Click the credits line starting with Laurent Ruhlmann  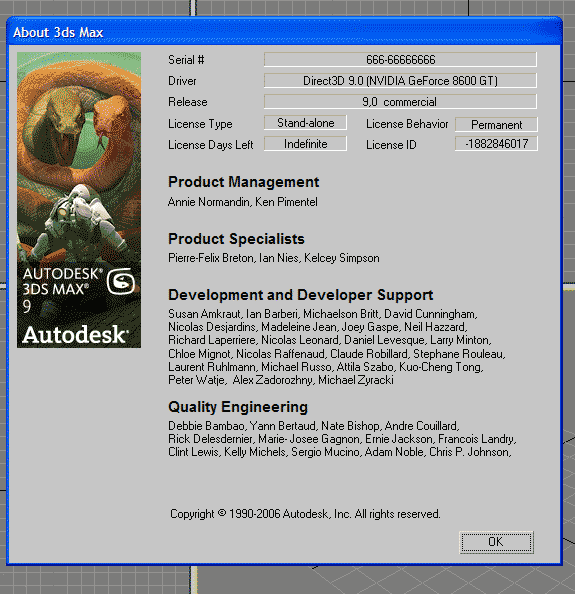[326, 367]
